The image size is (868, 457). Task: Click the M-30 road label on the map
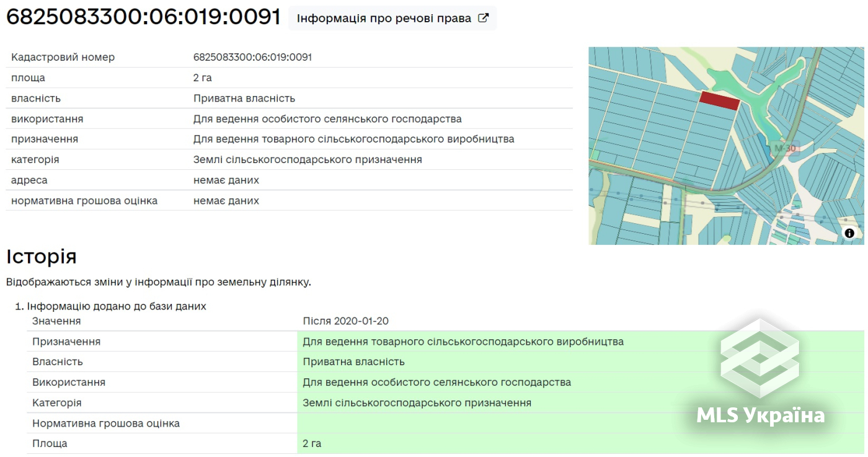pos(786,148)
